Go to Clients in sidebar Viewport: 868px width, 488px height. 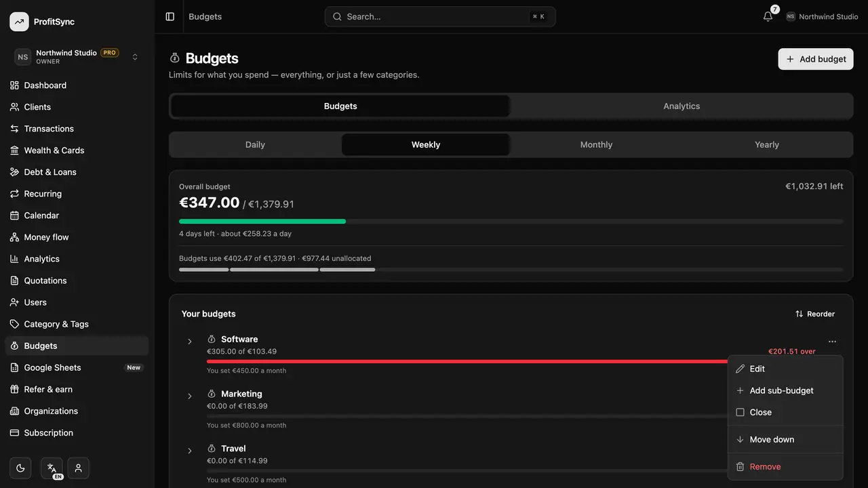click(77, 107)
